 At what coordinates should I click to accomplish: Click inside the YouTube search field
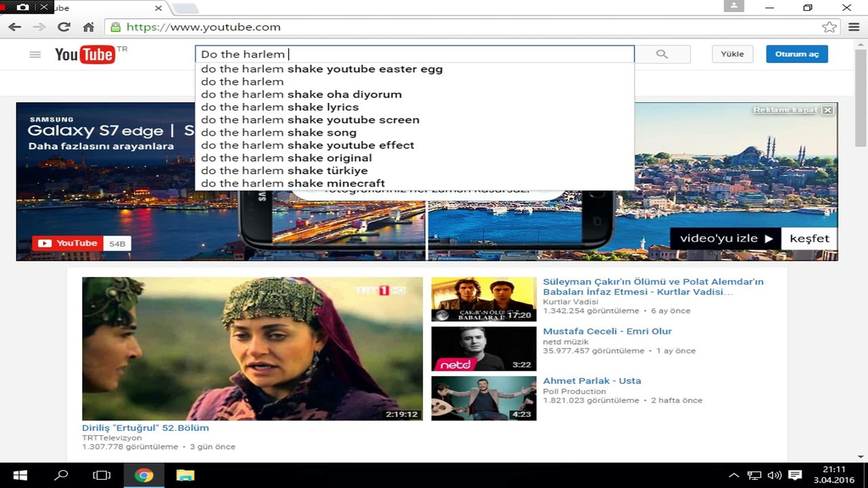(414, 54)
